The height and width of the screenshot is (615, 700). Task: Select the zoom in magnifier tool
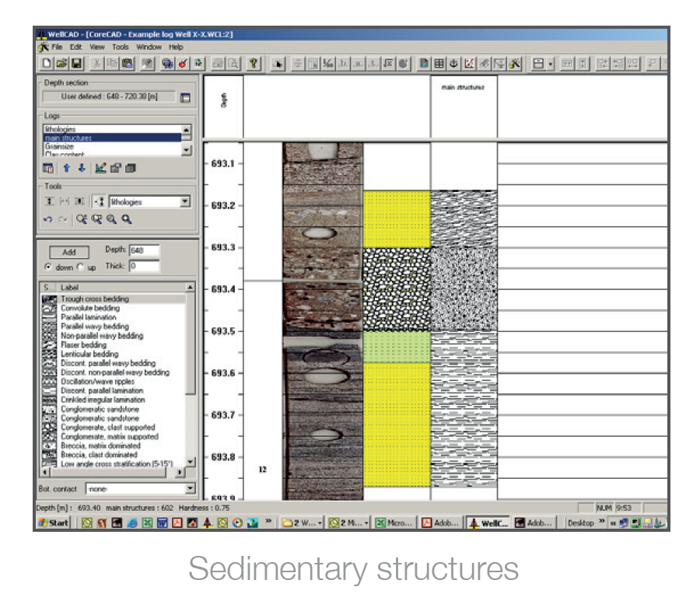tap(112, 218)
